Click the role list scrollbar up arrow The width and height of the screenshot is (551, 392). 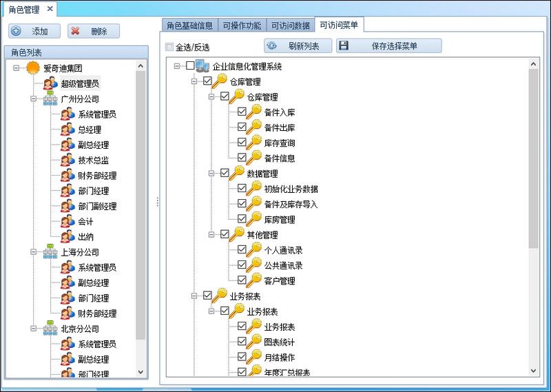click(141, 65)
